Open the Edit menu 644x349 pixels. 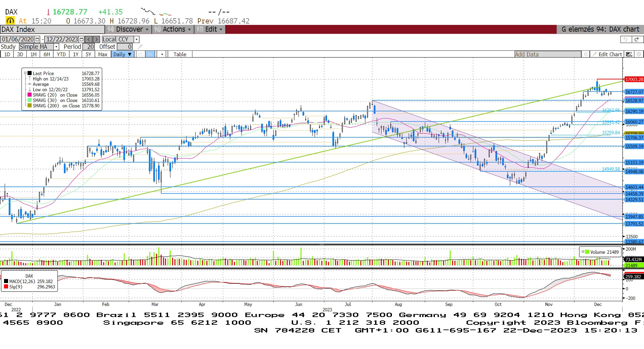click(x=210, y=29)
